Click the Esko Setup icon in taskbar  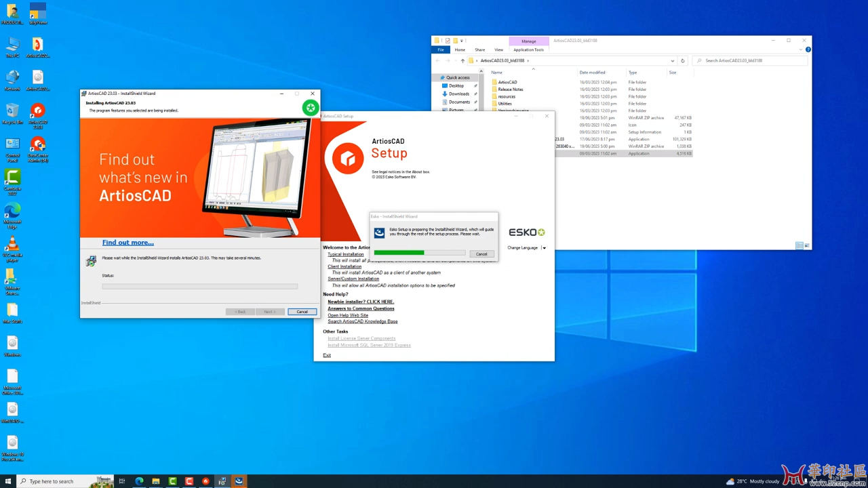click(239, 481)
